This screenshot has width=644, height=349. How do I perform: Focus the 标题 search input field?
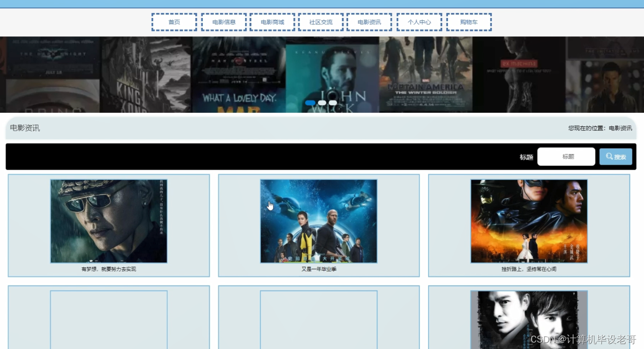pos(566,157)
